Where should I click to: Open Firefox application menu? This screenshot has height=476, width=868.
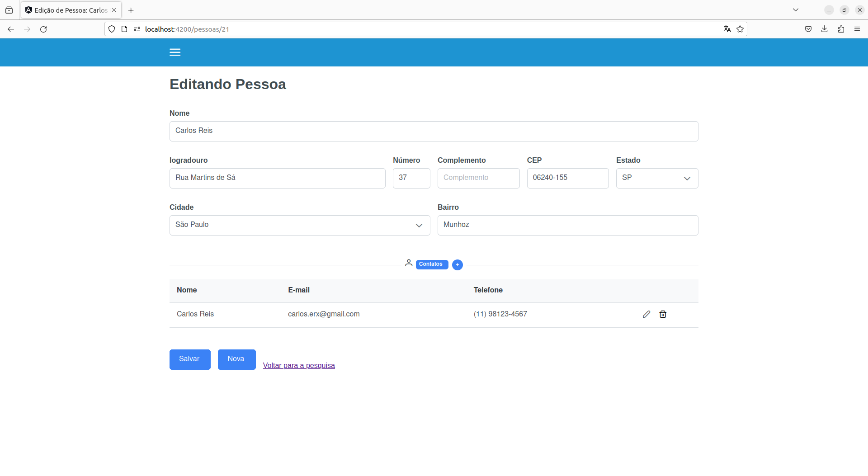click(857, 29)
